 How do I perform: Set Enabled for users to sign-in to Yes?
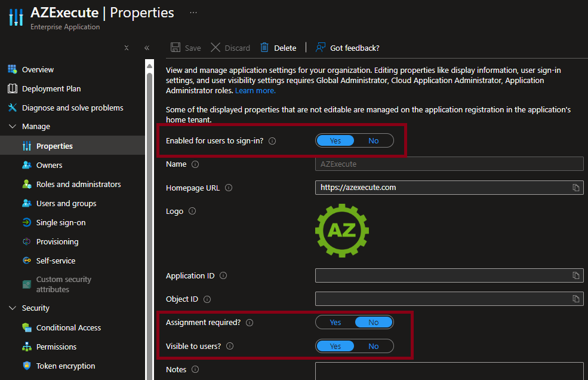[x=335, y=140]
